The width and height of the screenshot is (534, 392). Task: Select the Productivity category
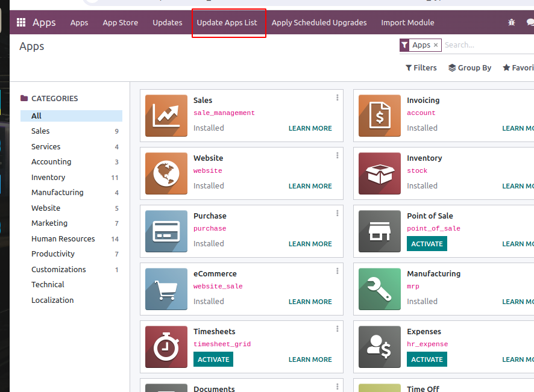pyautogui.click(x=71, y=254)
